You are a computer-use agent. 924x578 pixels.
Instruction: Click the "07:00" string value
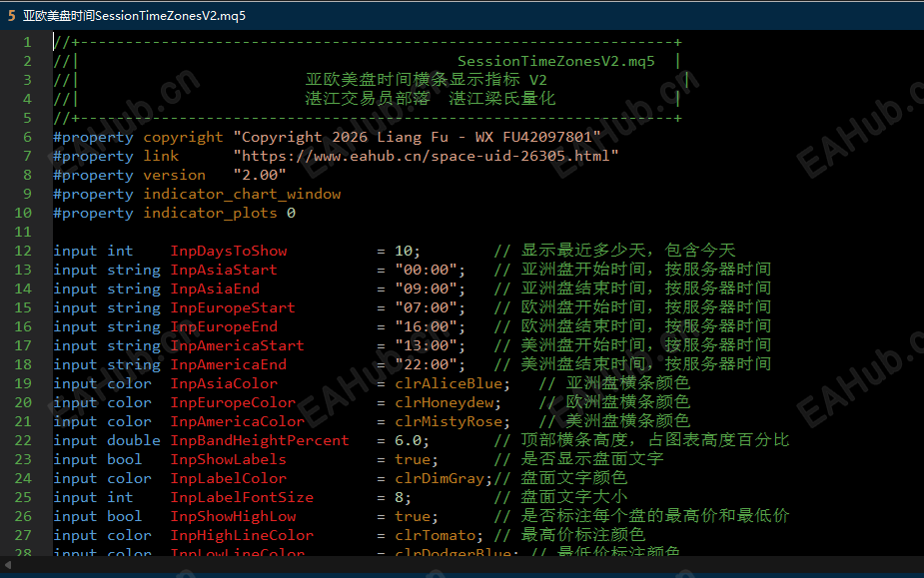(x=427, y=307)
